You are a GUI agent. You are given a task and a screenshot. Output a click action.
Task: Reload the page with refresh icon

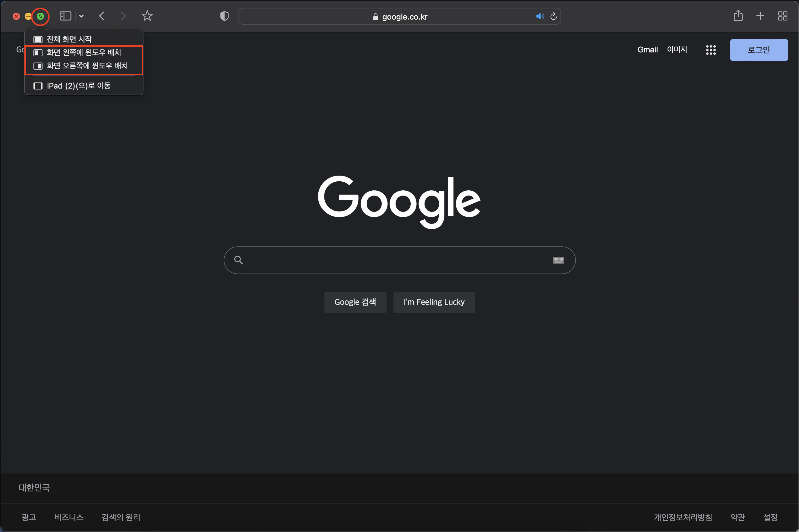554,16
